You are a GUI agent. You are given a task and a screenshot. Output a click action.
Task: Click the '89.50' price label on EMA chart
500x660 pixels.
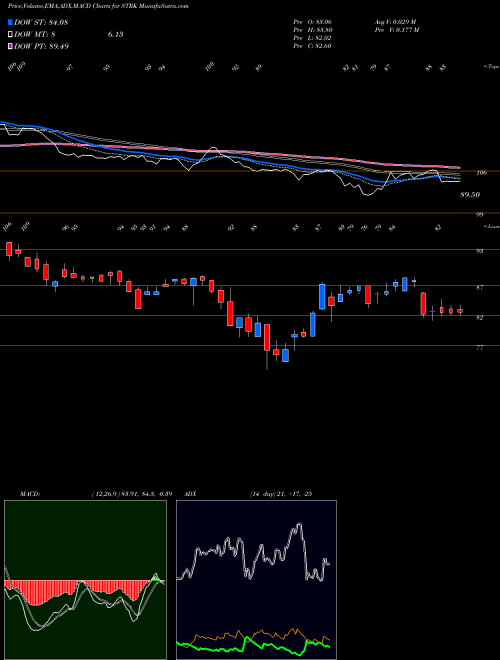coord(471,195)
